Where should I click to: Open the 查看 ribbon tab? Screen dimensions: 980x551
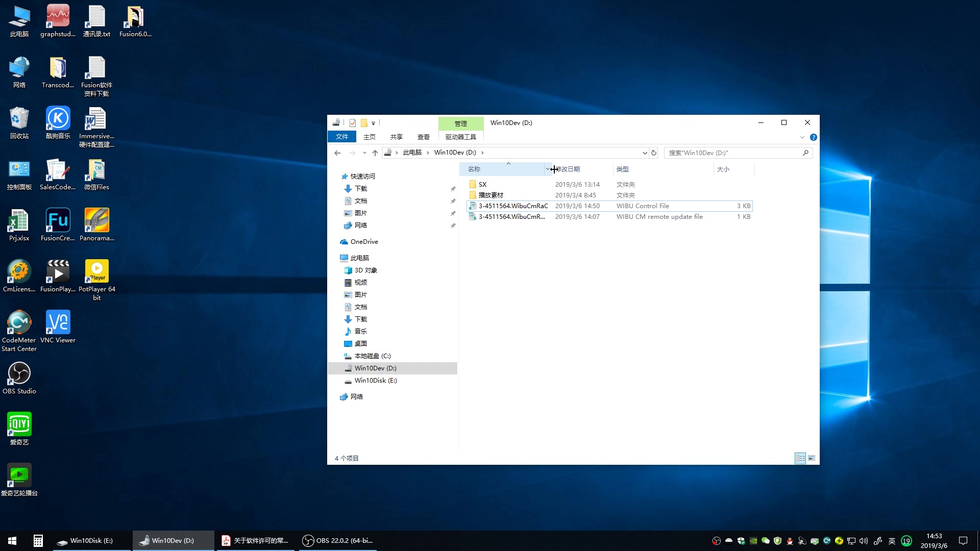(423, 137)
